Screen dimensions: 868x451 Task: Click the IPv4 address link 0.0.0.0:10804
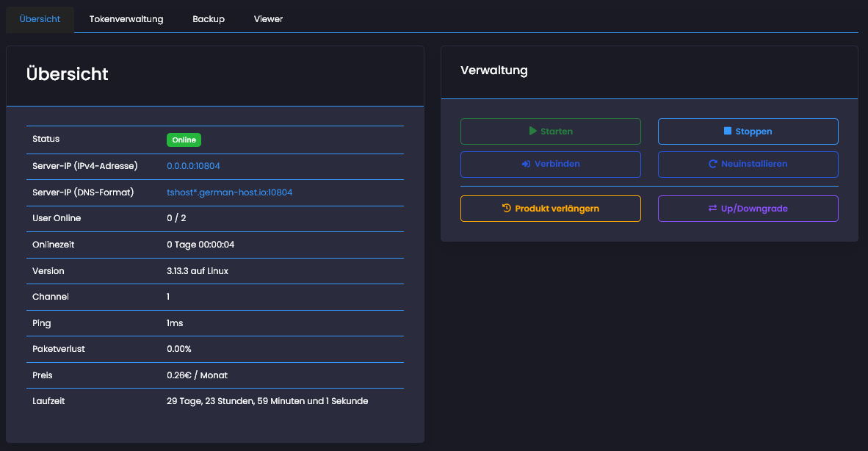click(x=193, y=166)
